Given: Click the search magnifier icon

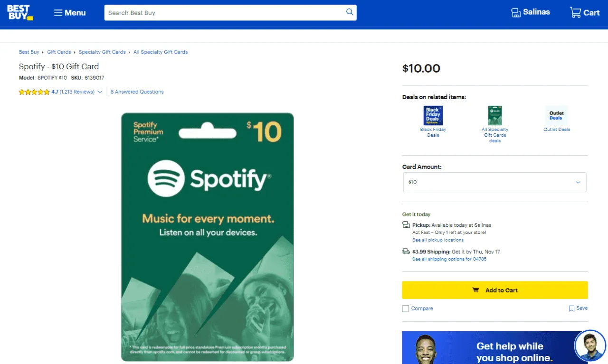Looking at the screenshot, I should pos(349,12).
